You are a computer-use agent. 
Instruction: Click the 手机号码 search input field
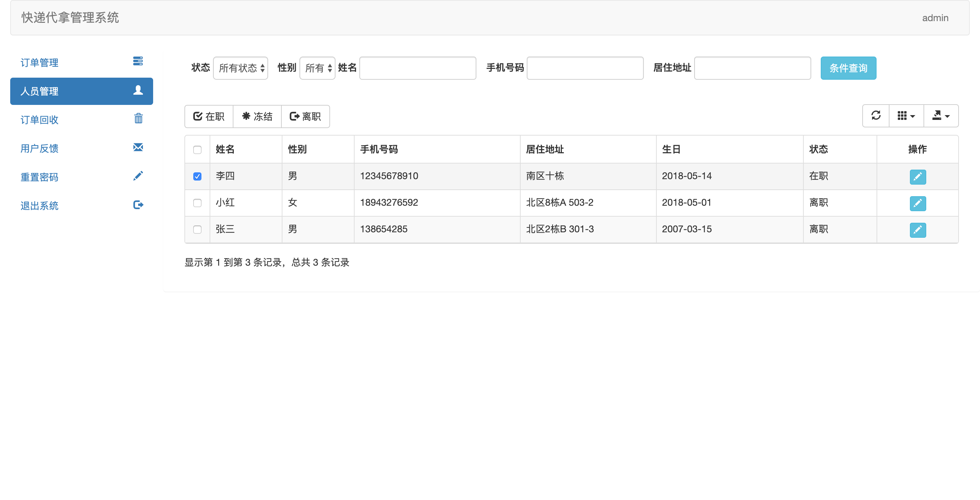(x=585, y=68)
